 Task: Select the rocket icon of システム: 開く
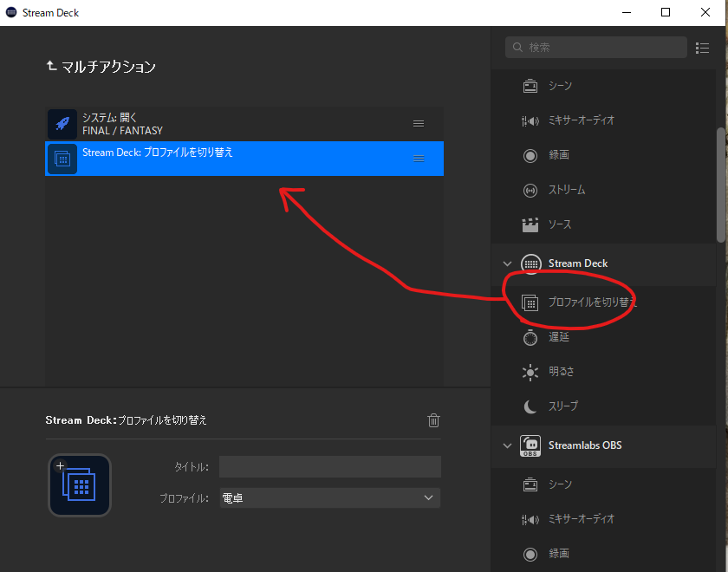pos(62,123)
